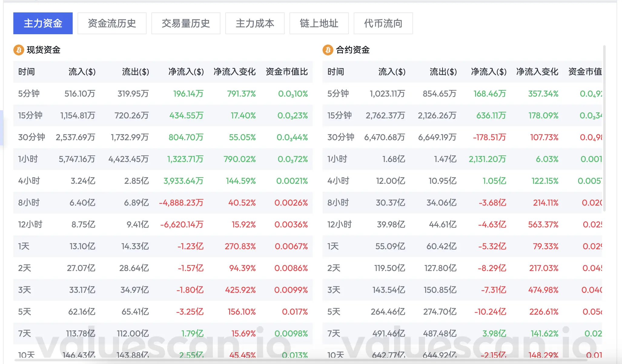Select the 7天 row in spot table

25,333
